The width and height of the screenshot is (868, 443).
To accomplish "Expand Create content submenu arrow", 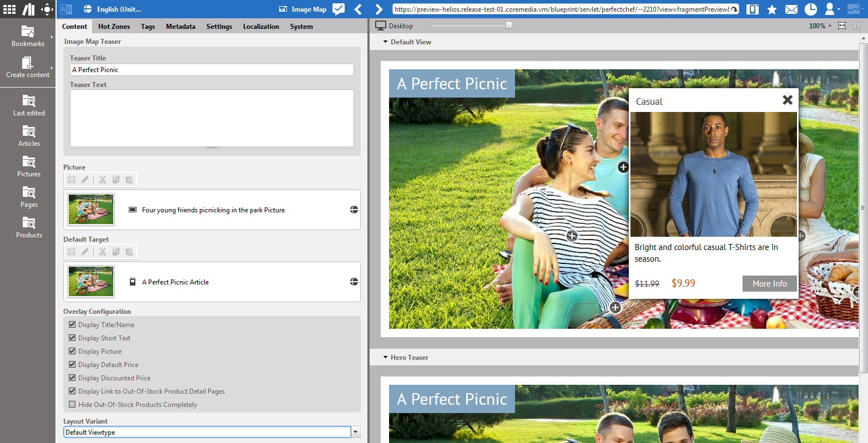I will [x=52, y=68].
